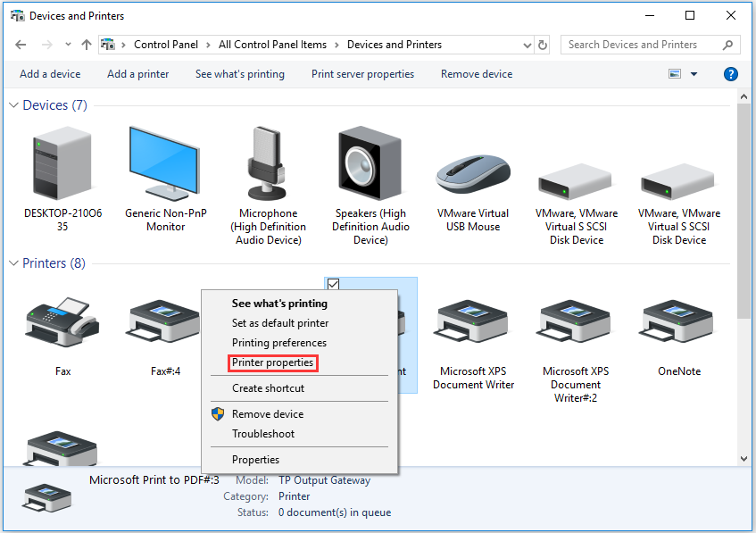Open the Microphone High Definition Audio Device
The image size is (756, 533).
[268, 165]
